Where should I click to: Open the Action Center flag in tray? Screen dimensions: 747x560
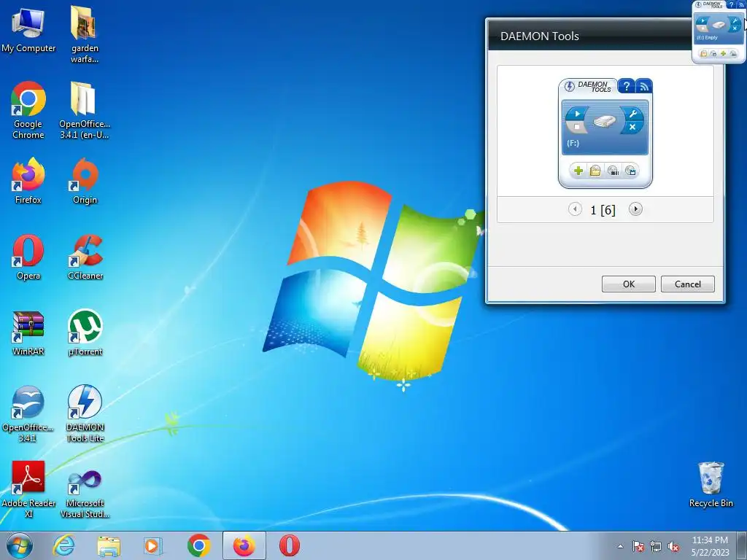coord(638,546)
